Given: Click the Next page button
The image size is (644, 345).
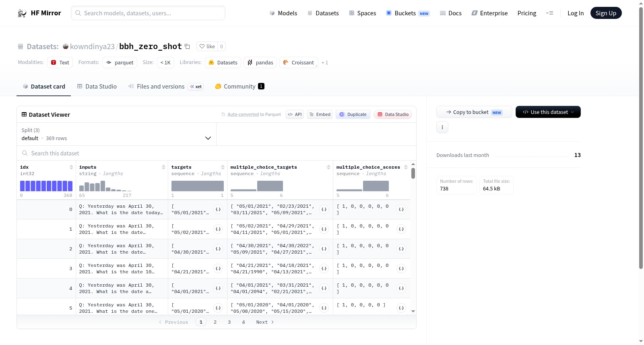Looking at the screenshot, I should 265,322.
